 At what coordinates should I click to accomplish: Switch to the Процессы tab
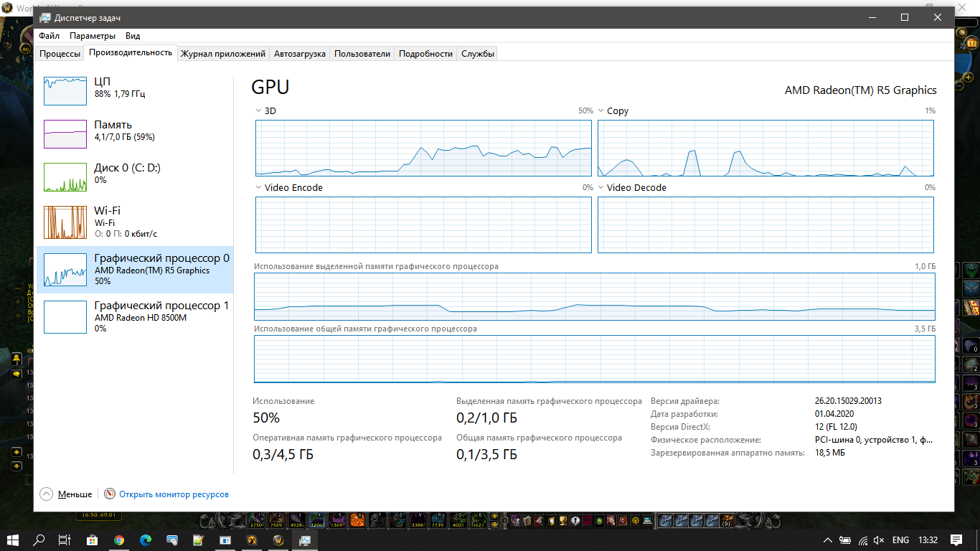60,54
